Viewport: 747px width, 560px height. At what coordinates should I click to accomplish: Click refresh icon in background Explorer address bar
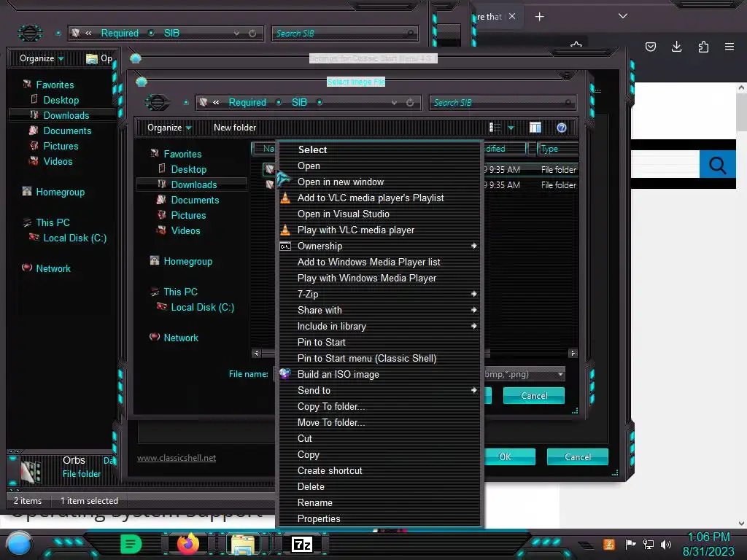[252, 34]
